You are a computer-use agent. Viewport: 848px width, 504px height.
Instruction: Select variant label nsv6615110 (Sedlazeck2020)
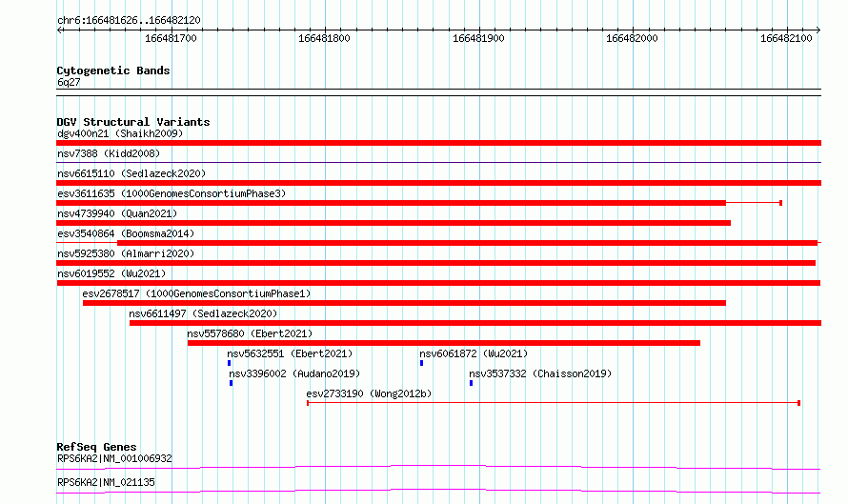[131, 173]
